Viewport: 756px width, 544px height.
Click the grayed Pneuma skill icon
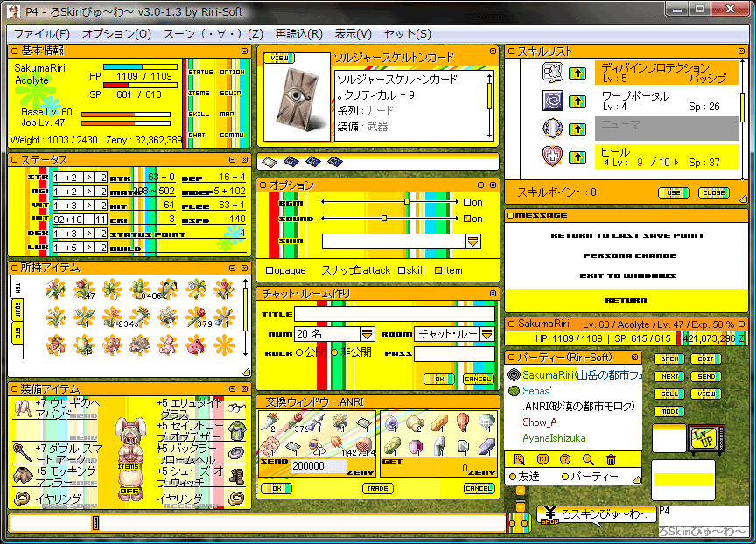[x=552, y=129]
